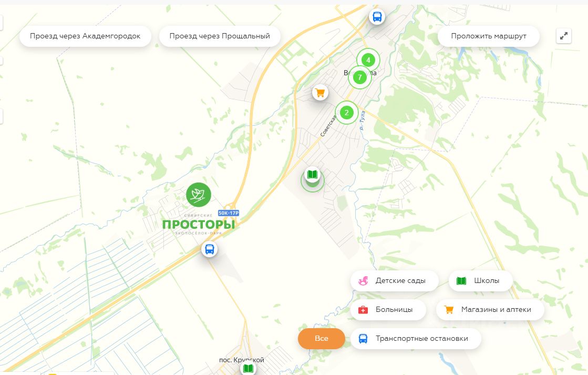Click the Проложить маршрут button

(x=489, y=36)
